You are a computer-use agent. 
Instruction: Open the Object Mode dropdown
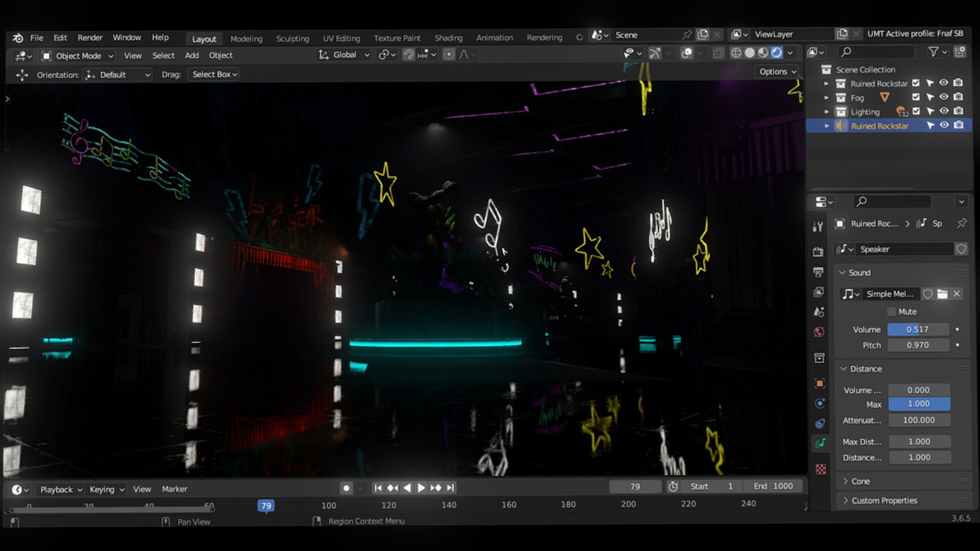coord(78,56)
